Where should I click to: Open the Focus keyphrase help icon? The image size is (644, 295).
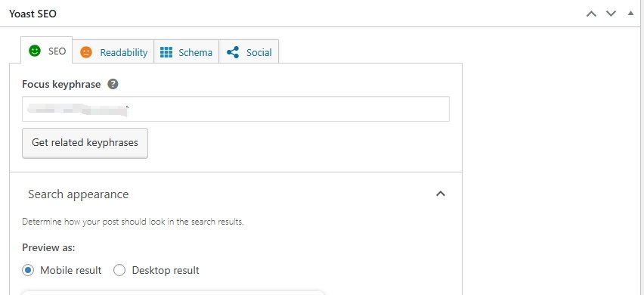pos(113,84)
